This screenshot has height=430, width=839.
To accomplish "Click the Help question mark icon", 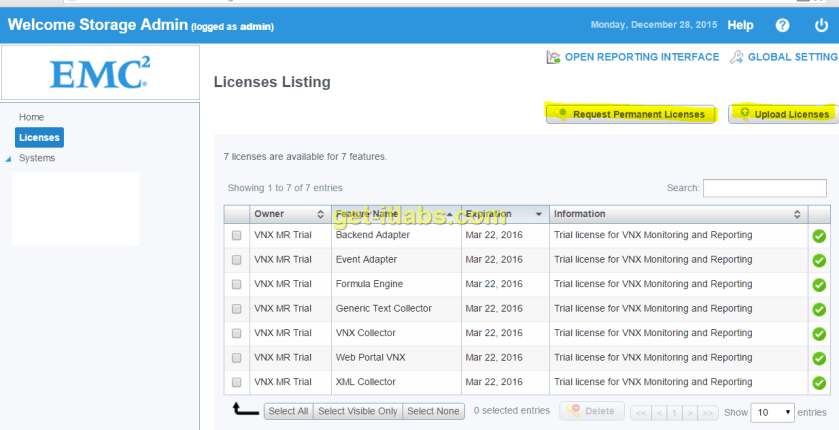I will (x=782, y=25).
